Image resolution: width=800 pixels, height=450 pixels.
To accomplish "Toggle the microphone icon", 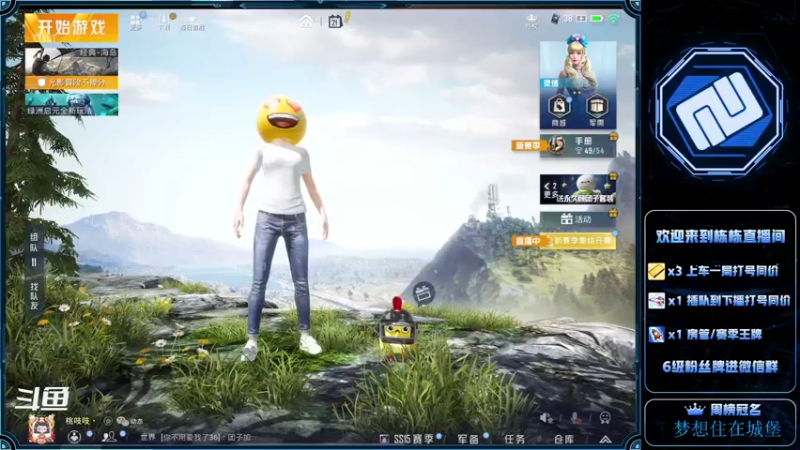I will pos(576,418).
